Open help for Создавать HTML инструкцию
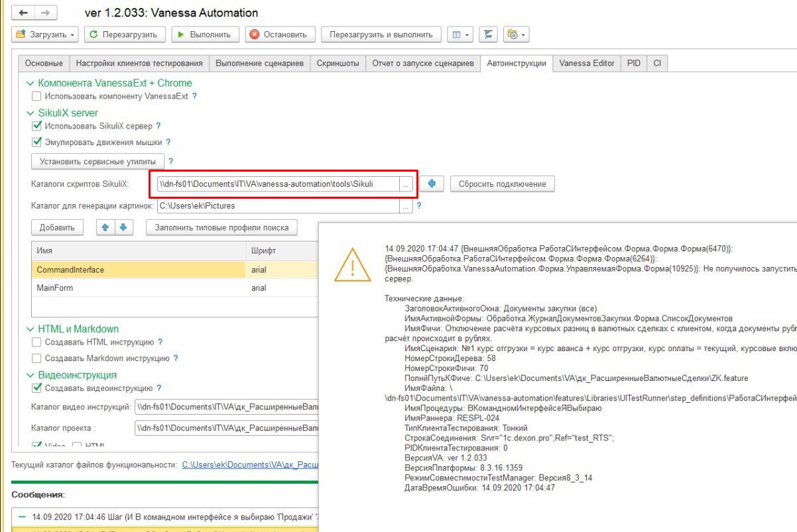This screenshot has width=797, height=532. 160,342
